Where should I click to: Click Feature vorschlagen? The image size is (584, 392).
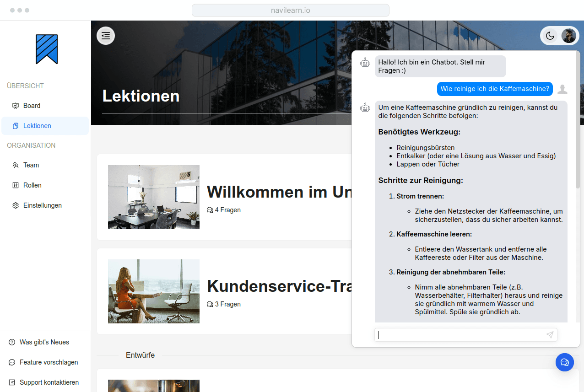(x=49, y=362)
